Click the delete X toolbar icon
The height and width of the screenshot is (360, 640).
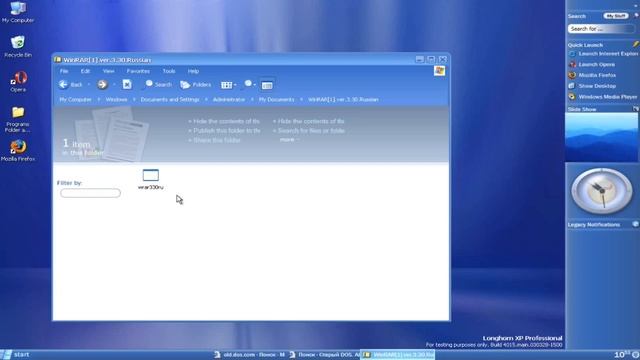point(127,84)
